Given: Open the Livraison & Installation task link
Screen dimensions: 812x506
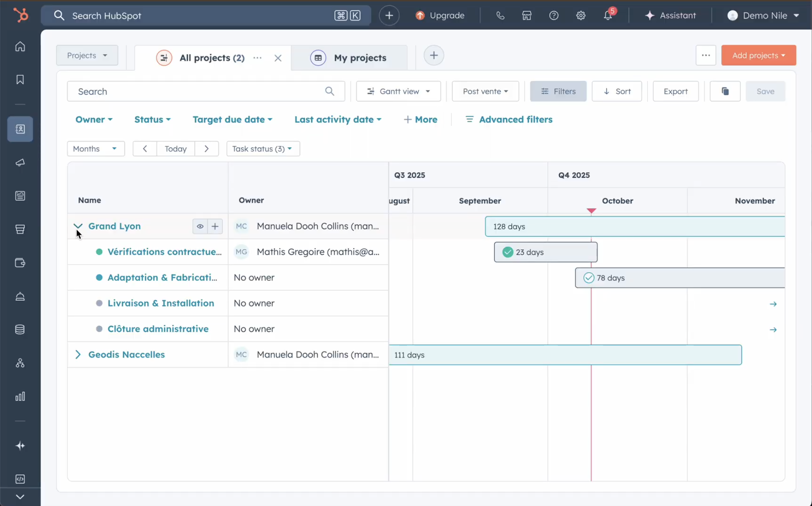Looking at the screenshot, I should [161, 303].
